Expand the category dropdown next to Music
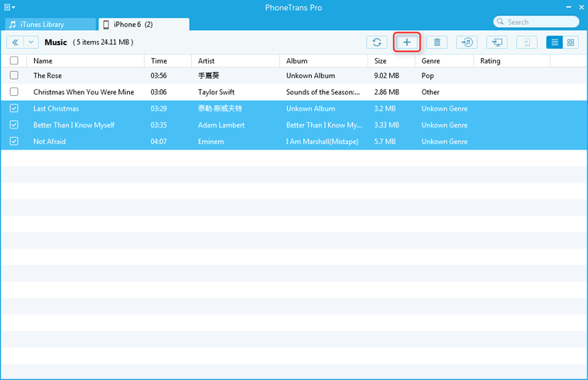Viewport: 588px width, 380px height. 31,43
